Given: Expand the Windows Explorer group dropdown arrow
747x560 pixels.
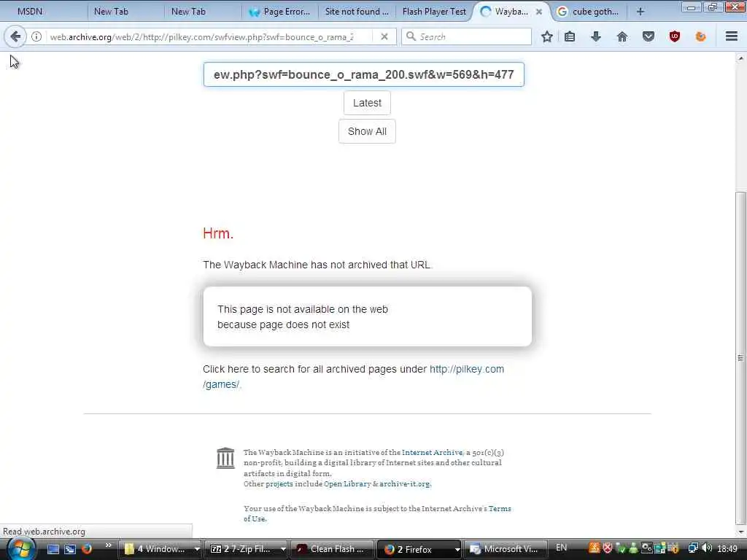Looking at the screenshot, I should click(196, 549).
